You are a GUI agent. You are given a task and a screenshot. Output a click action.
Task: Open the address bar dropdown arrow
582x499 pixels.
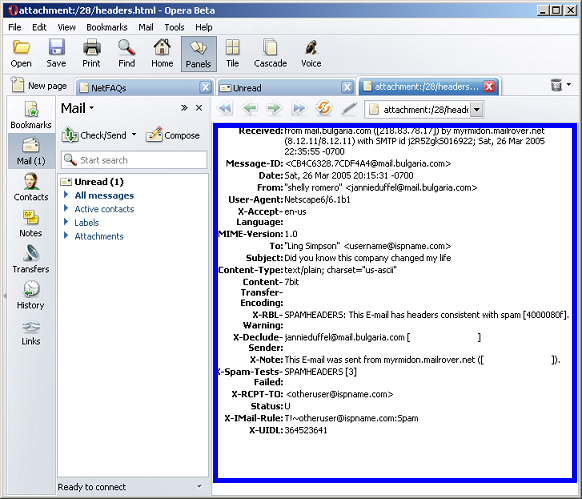coord(477,110)
